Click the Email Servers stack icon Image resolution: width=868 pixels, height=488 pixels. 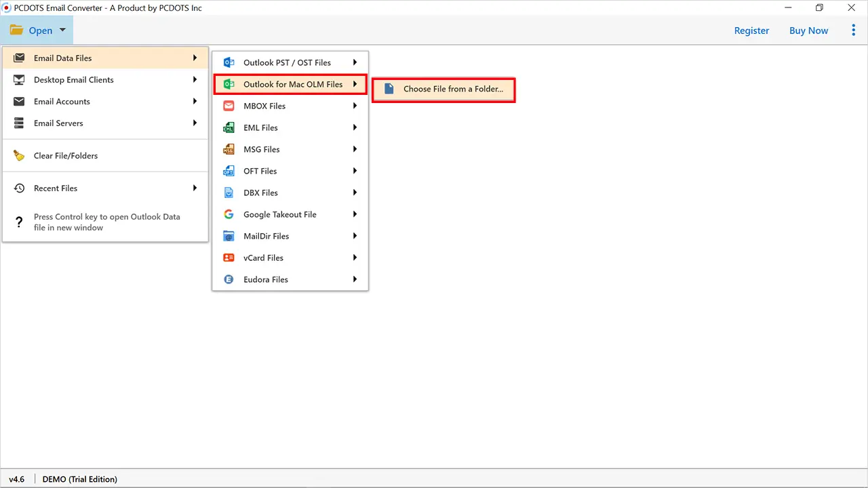[x=19, y=123]
